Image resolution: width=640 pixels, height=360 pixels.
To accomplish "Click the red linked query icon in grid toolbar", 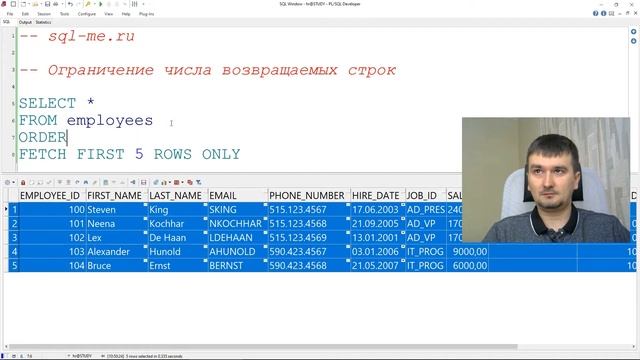I will pos(190,182).
